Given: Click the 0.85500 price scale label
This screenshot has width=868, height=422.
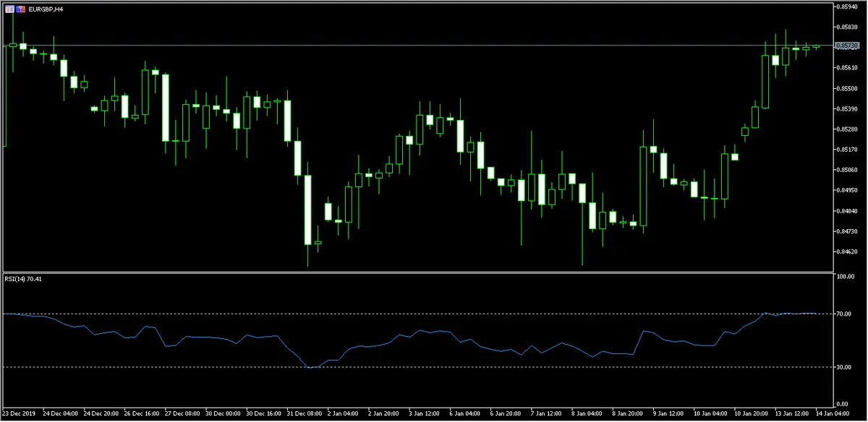Looking at the screenshot, I should tap(847, 88).
